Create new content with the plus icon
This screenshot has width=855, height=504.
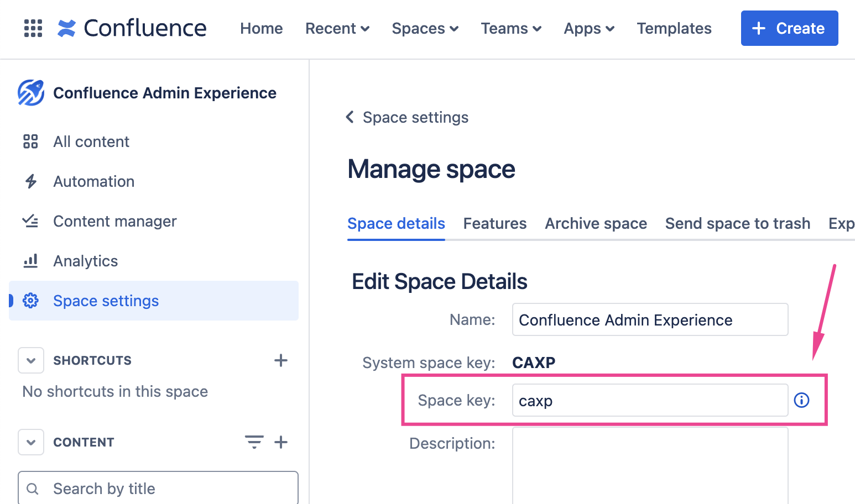281,442
